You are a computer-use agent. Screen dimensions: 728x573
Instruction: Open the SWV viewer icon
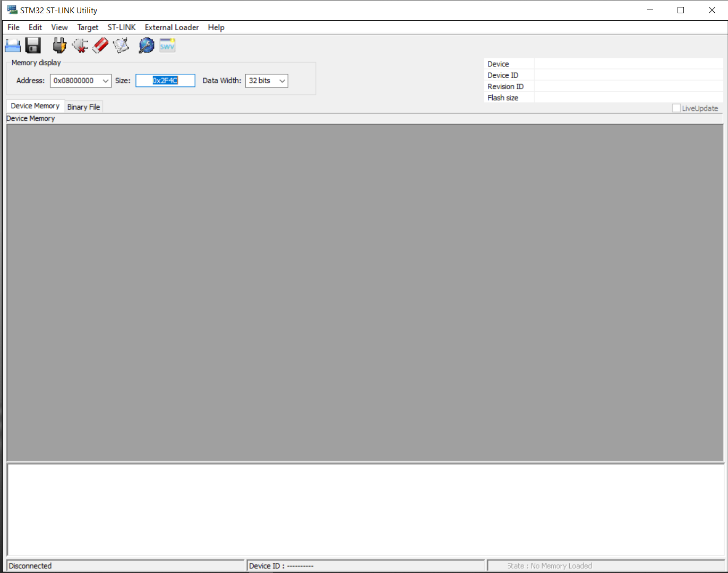click(167, 46)
